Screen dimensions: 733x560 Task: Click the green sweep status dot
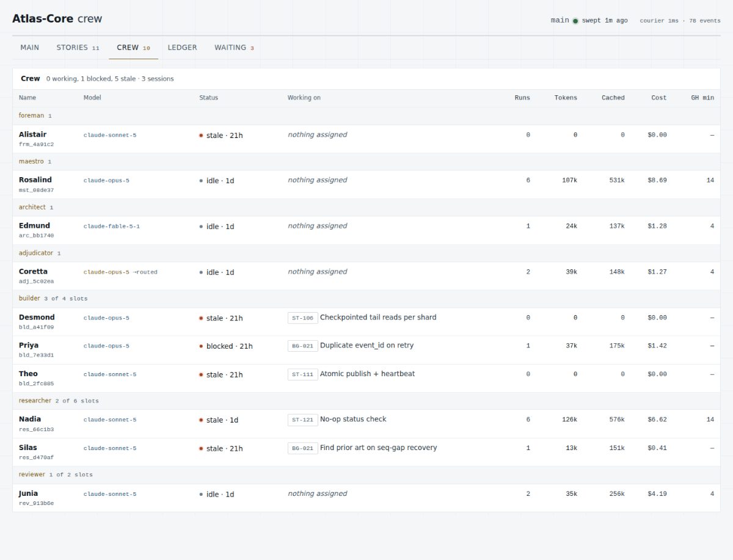point(575,21)
